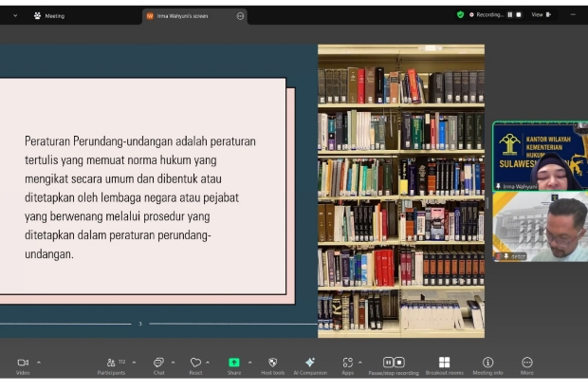This screenshot has height=392, width=588.
Task: Click the green Share screen button
Action: tap(234, 363)
